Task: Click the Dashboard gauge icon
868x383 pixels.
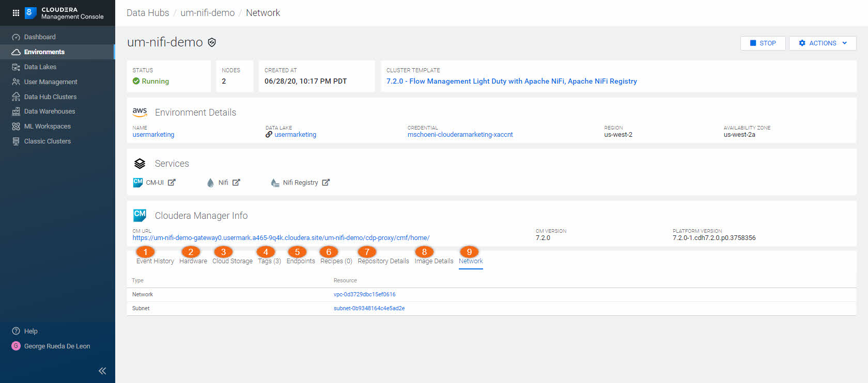Action: pos(16,37)
